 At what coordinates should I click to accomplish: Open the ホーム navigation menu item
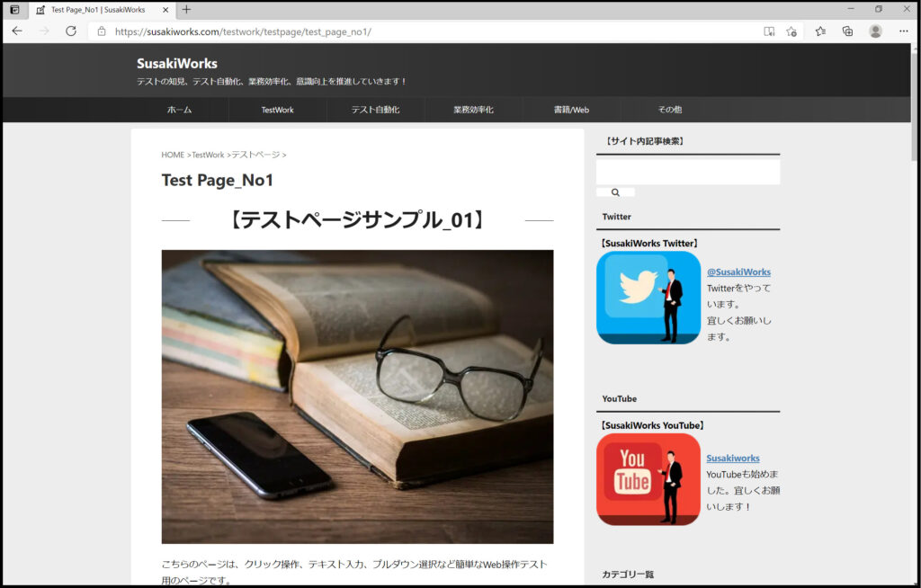point(179,110)
